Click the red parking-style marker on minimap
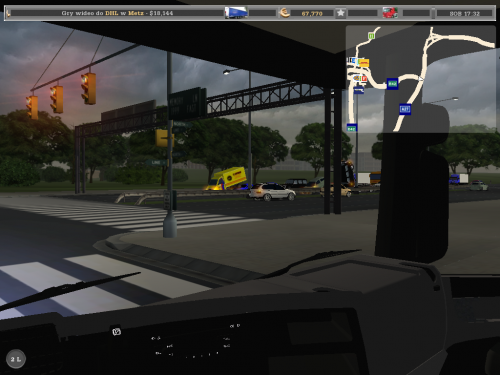 point(364,79)
